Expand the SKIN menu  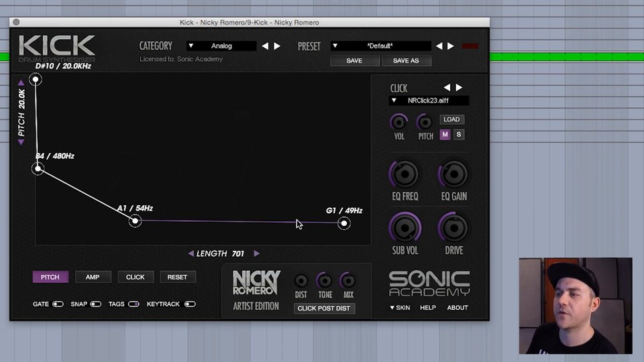coord(400,308)
